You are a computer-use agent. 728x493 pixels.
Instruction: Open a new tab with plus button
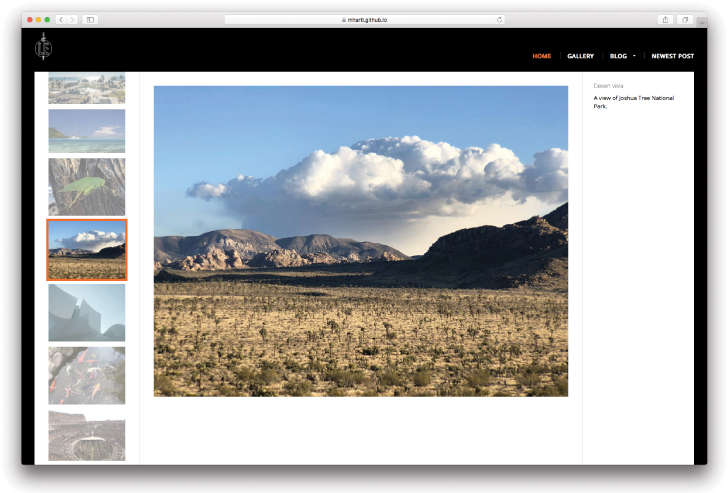tap(701, 19)
